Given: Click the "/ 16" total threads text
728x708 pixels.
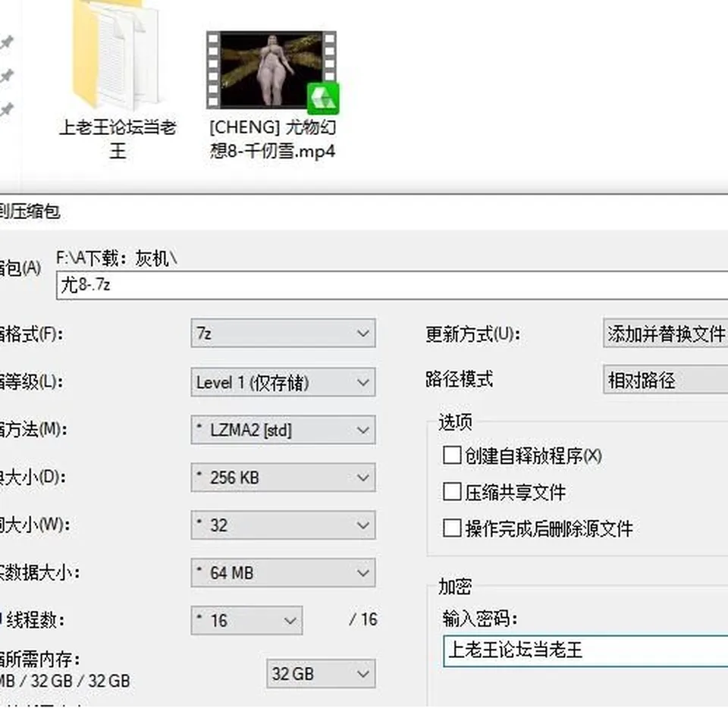Looking at the screenshot, I should (363, 619).
